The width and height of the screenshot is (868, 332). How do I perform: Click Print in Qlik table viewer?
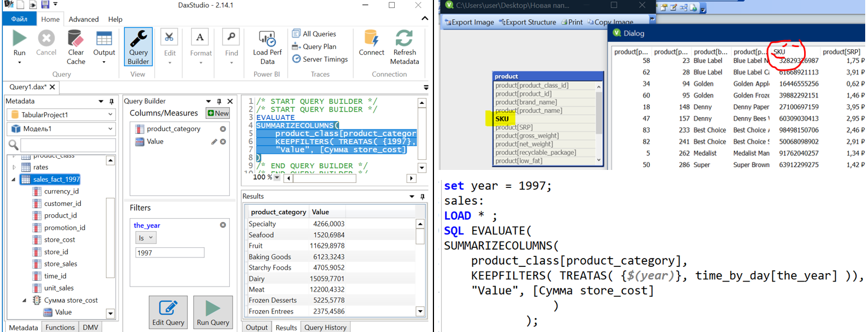pos(571,22)
